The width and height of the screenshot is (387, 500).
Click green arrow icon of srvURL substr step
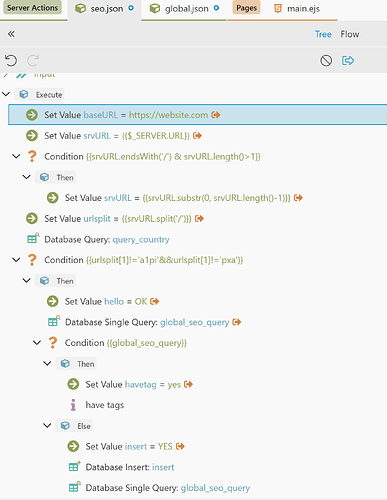coord(53,198)
